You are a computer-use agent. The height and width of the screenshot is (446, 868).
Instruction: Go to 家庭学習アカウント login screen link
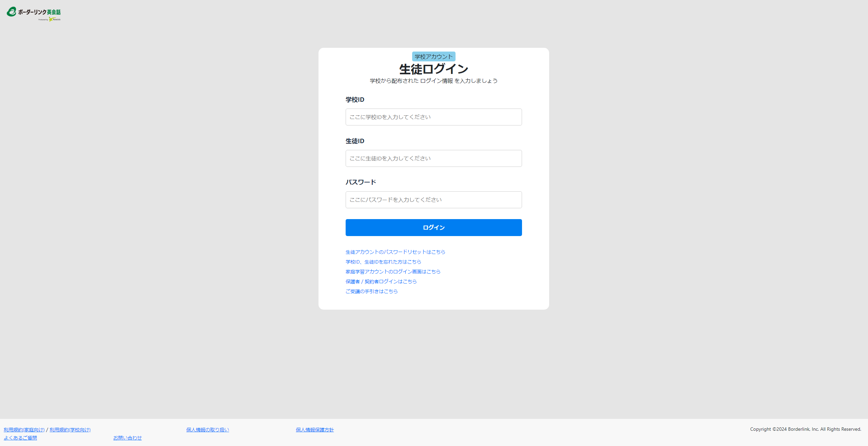coord(393,272)
